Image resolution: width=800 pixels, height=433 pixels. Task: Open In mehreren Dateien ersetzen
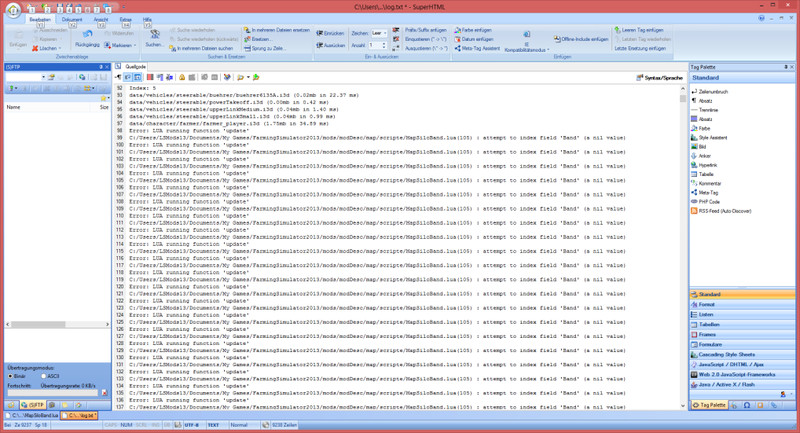pyautogui.click(x=277, y=30)
